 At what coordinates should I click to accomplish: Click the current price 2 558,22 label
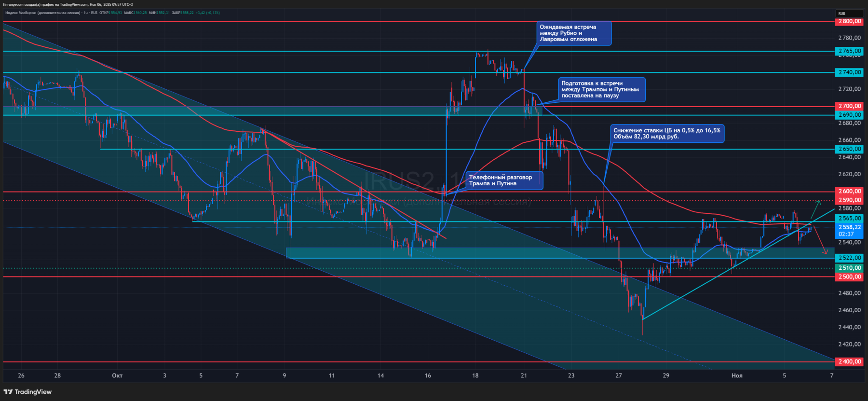(849, 227)
